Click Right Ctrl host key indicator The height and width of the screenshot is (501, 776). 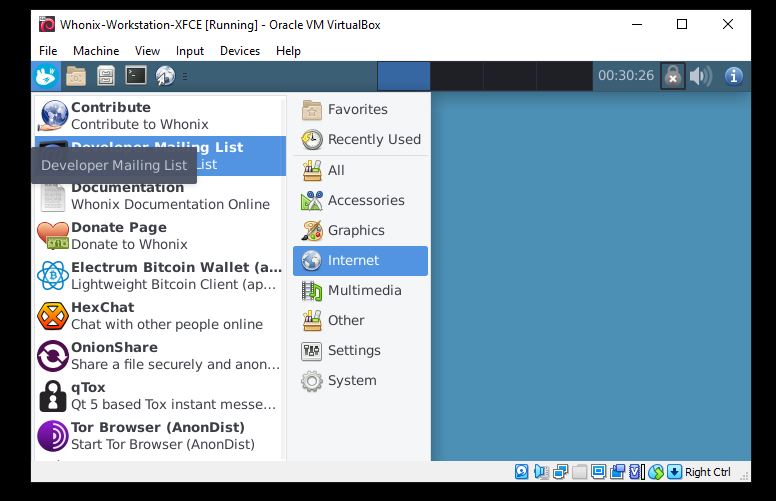point(707,472)
